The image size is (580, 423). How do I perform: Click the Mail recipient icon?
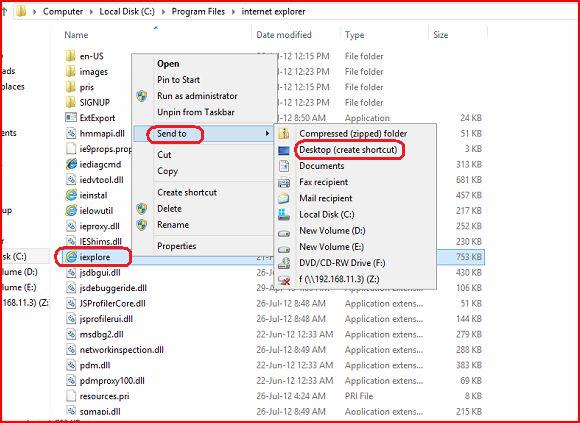tap(284, 199)
